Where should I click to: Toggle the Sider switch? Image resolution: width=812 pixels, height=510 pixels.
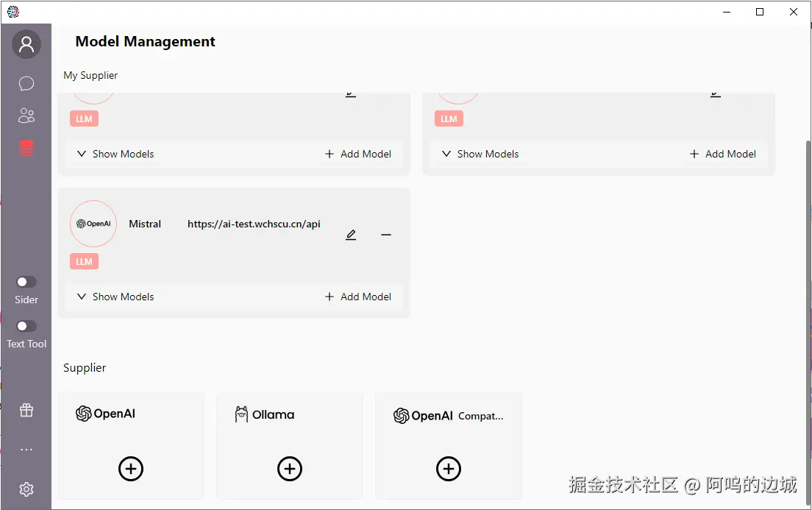click(26, 282)
